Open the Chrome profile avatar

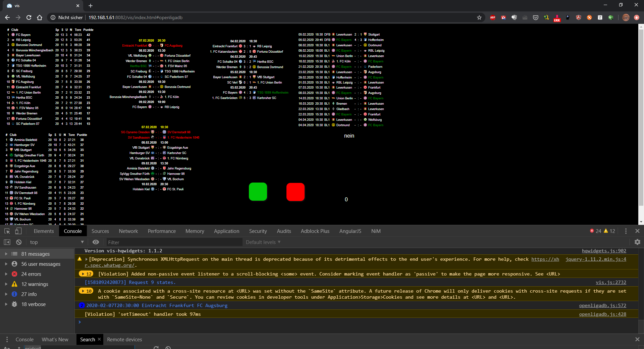pyautogui.click(x=626, y=17)
